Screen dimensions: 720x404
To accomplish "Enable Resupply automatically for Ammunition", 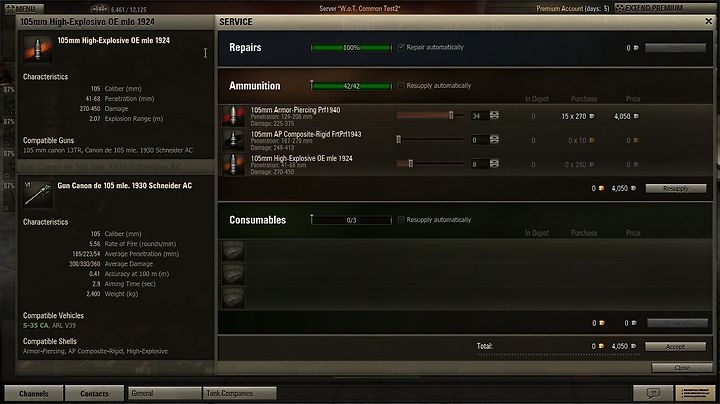I will point(401,85).
